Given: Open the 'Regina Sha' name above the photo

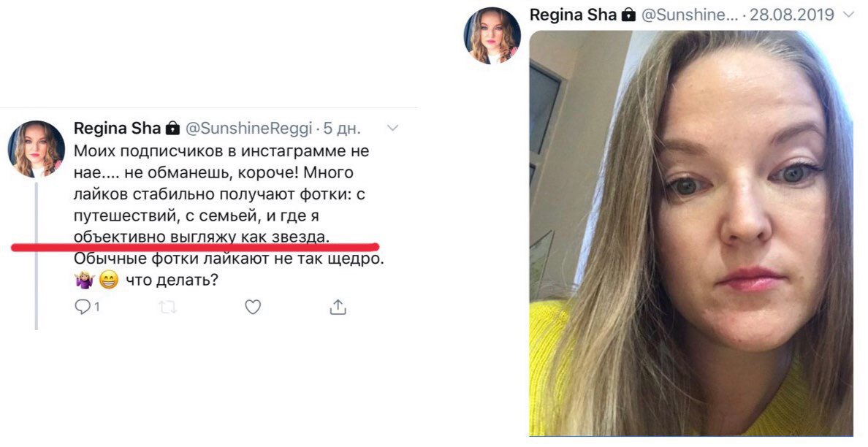Looking at the screenshot, I should (x=573, y=15).
